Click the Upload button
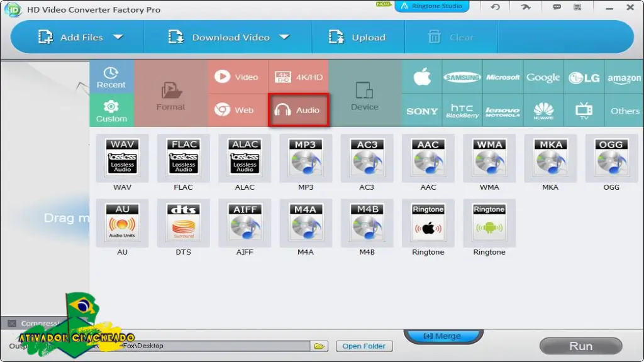The height and width of the screenshot is (362, 644). (x=357, y=37)
